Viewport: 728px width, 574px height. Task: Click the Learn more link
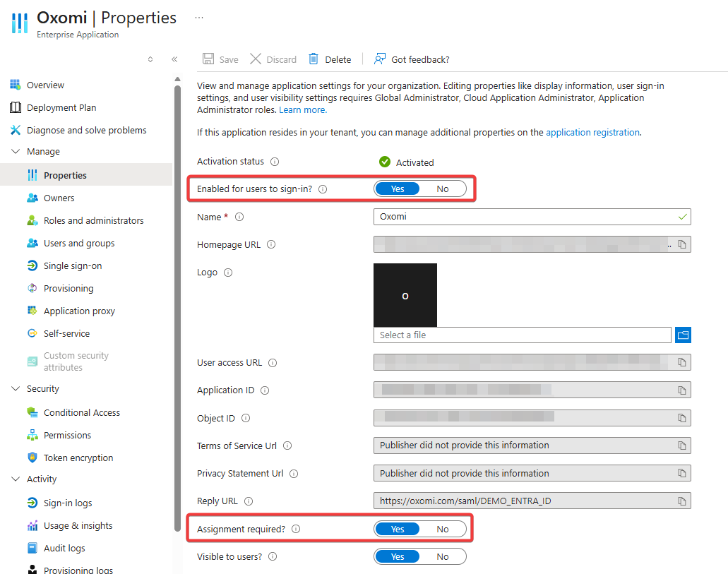[x=302, y=110]
